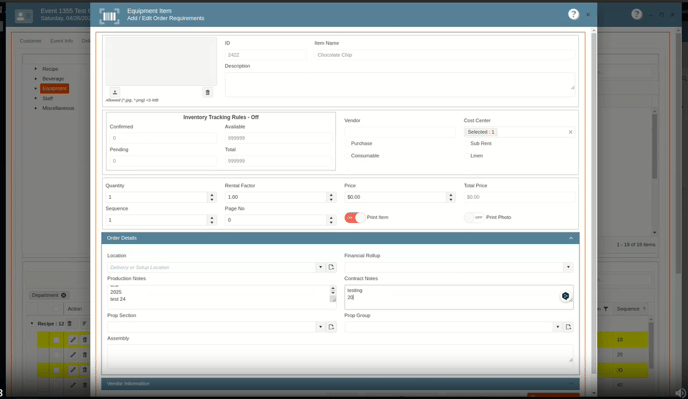Tick the select-all checkbox in grid header
This screenshot has width=688, height=399.
click(56, 309)
